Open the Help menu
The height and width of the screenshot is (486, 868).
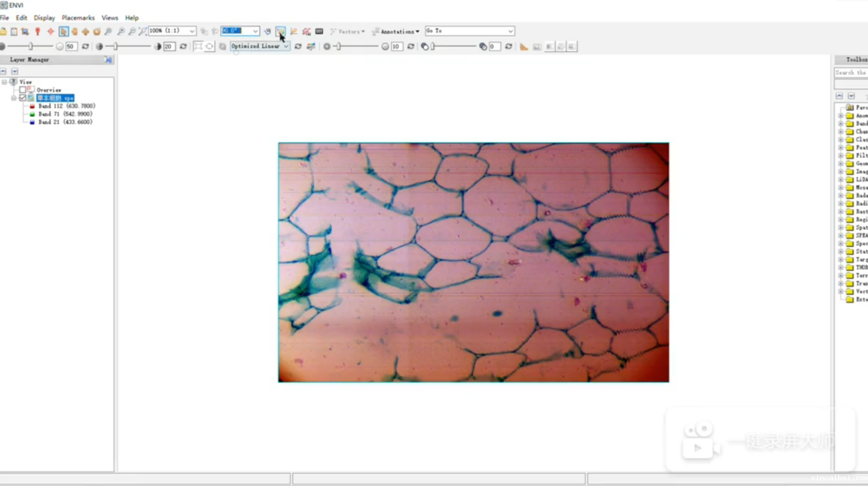pyautogui.click(x=132, y=18)
